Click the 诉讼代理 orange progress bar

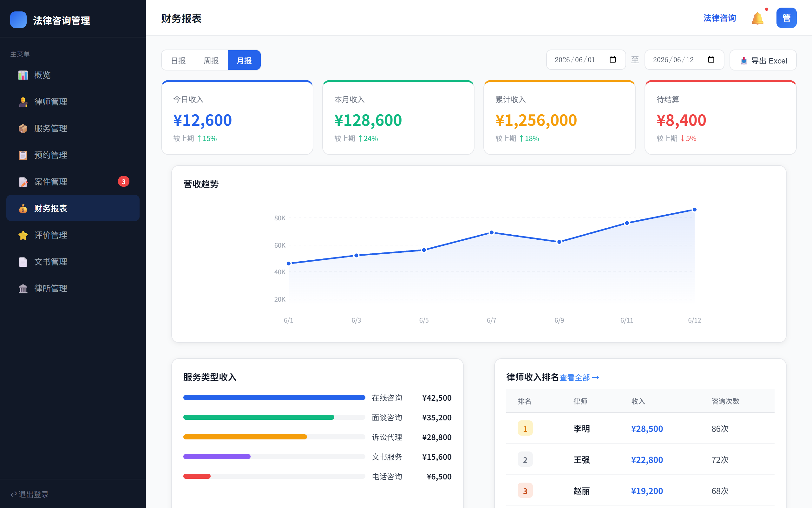(245, 437)
